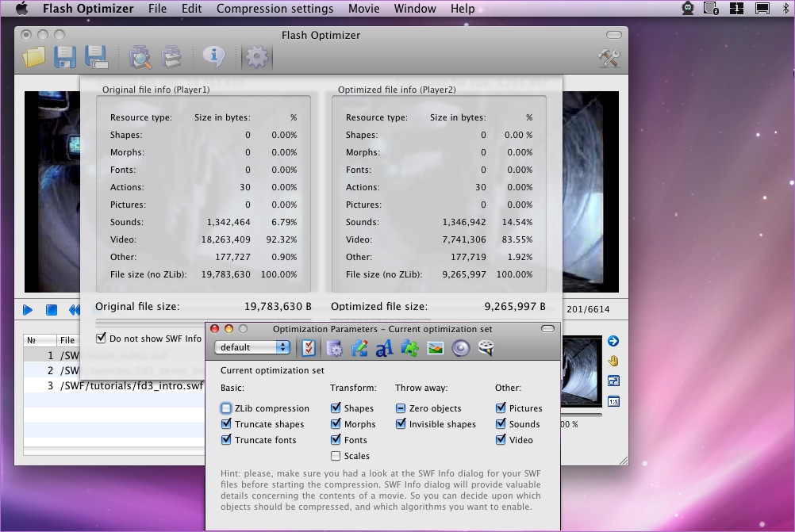Click the Save floppy disk icon
This screenshot has height=532, width=795.
tap(65, 57)
